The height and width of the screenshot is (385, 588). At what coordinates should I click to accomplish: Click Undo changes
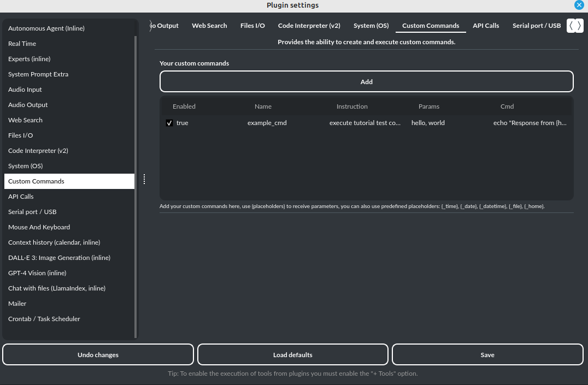click(x=98, y=354)
